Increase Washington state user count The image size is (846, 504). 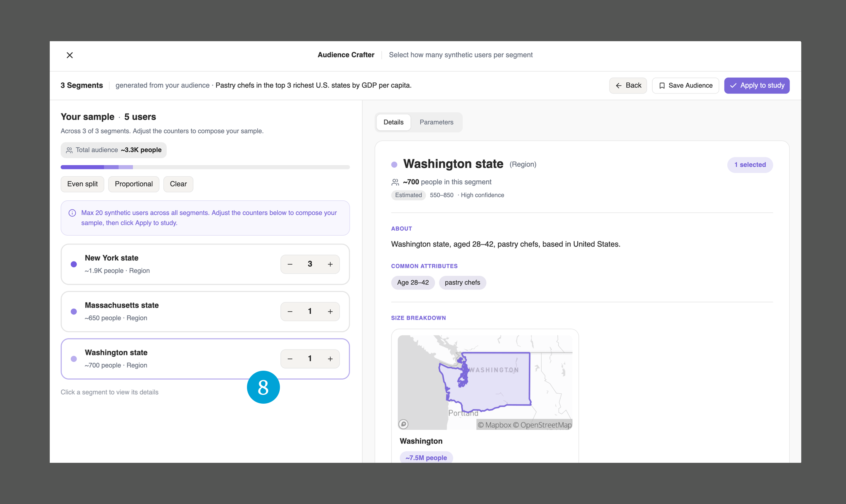pyautogui.click(x=330, y=359)
